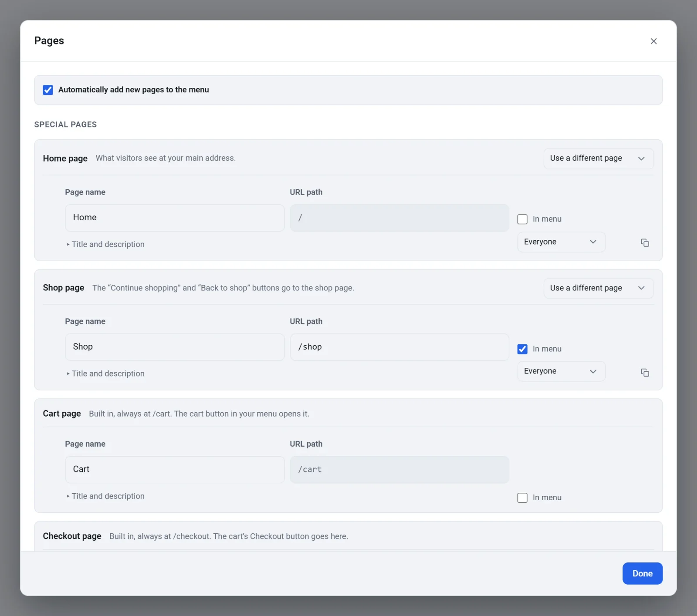Open the Everyone visibility dropdown for Shop page

tap(561, 371)
